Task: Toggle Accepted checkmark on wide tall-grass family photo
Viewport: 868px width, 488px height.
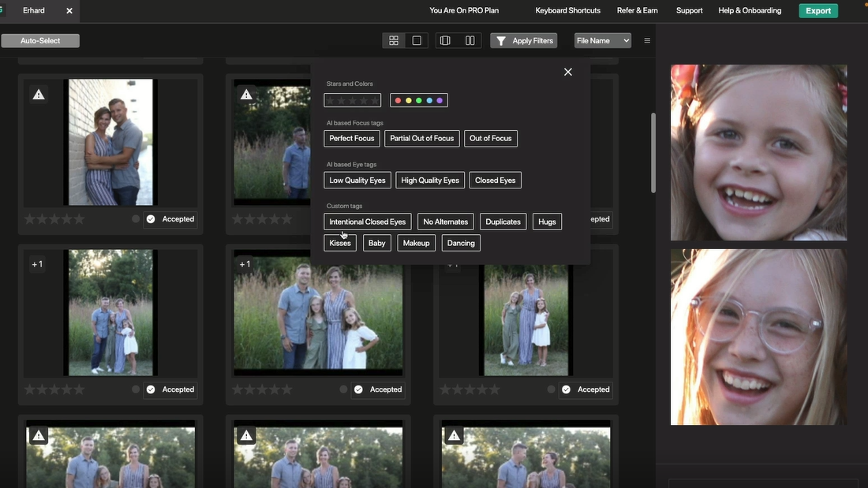Action: (358, 389)
